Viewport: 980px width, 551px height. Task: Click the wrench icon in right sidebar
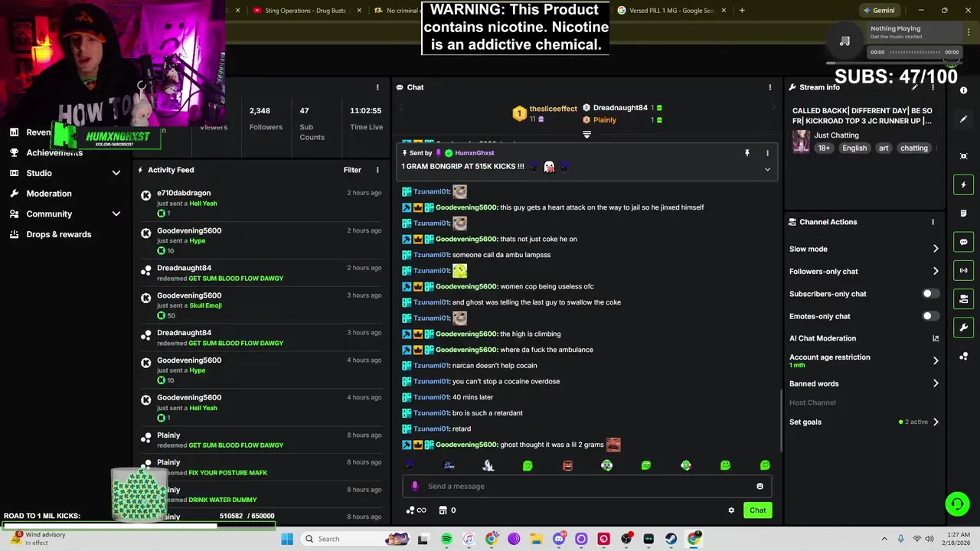[x=963, y=328]
